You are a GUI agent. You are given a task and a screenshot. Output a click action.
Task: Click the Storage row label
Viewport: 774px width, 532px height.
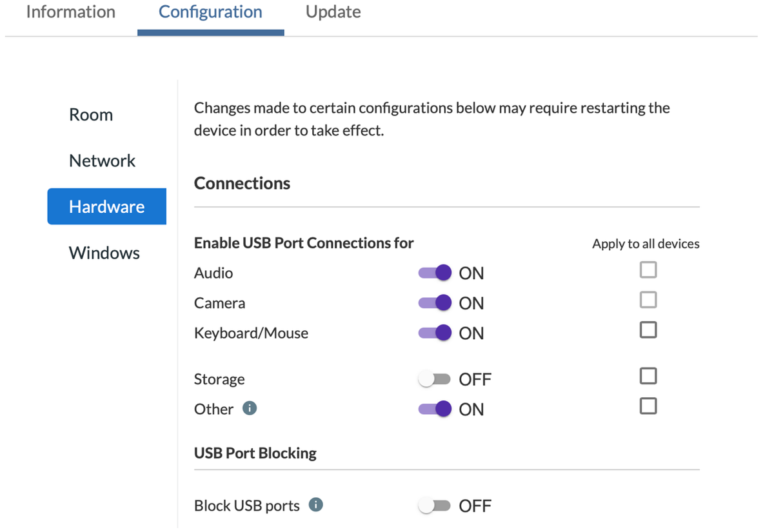point(219,379)
